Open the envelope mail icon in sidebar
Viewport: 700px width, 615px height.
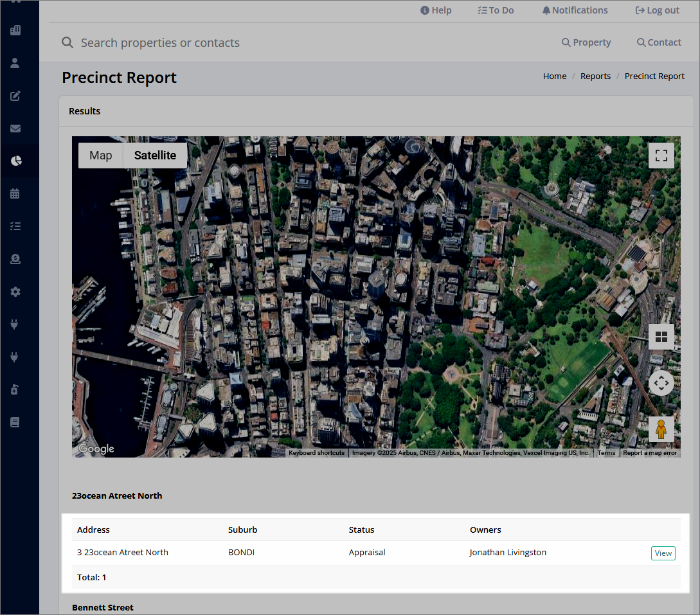click(15, 129)
